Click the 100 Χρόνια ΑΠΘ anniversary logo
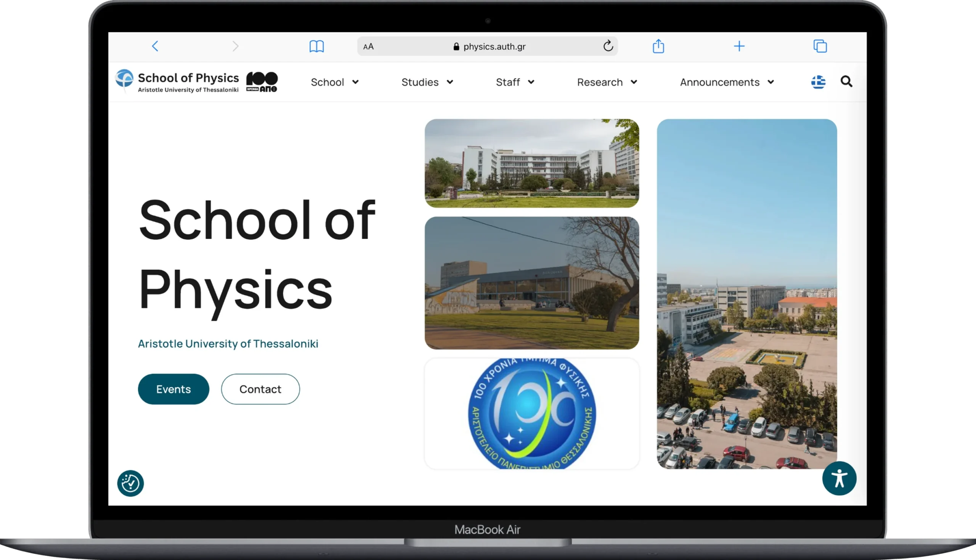Screen dimensions: 976x560 coord(262,82)
